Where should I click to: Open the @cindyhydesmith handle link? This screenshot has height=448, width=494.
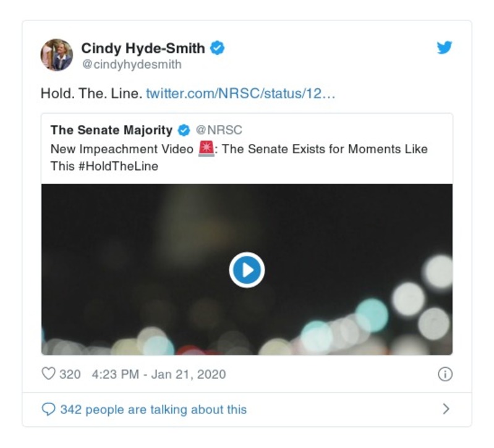[x=131, y=64]
